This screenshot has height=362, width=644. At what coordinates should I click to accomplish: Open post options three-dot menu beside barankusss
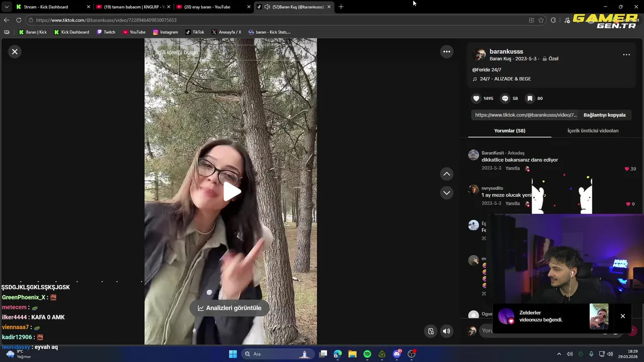626,54
